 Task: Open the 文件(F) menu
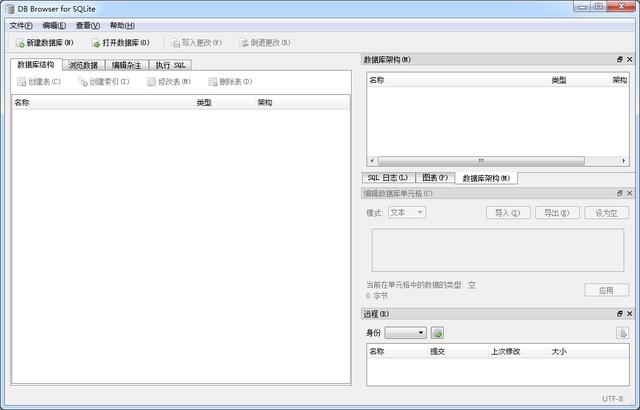pyautogui.click(x=21, y=26)
